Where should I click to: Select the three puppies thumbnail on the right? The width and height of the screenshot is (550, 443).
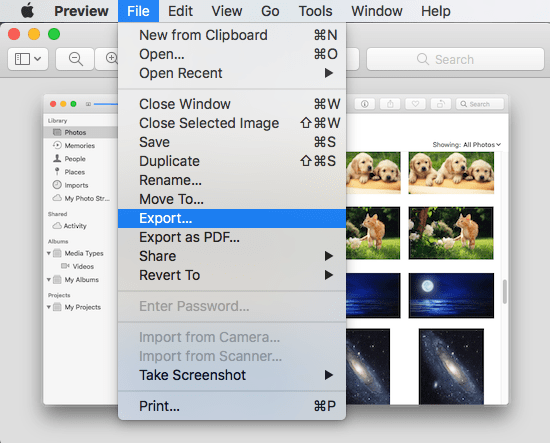point(451,173)
